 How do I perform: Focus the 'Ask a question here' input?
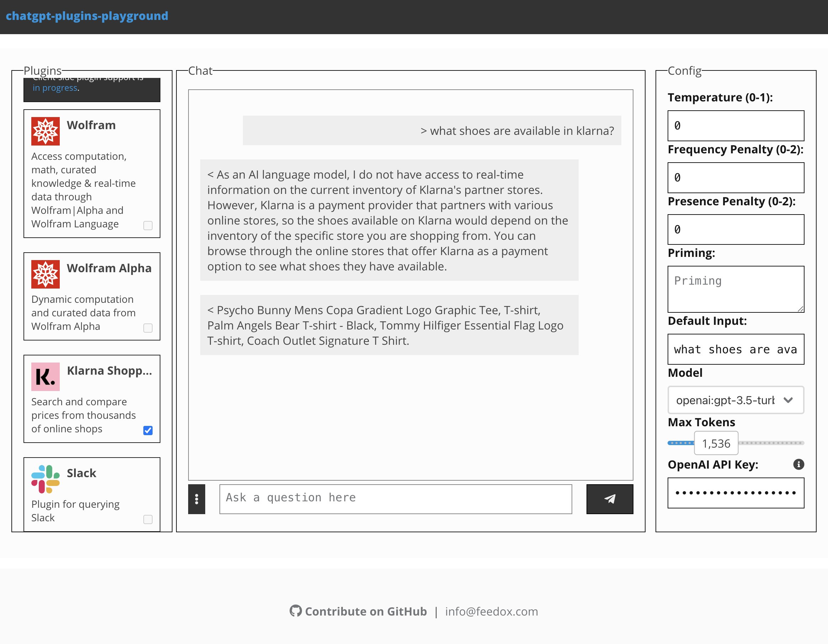coord(395,499)
